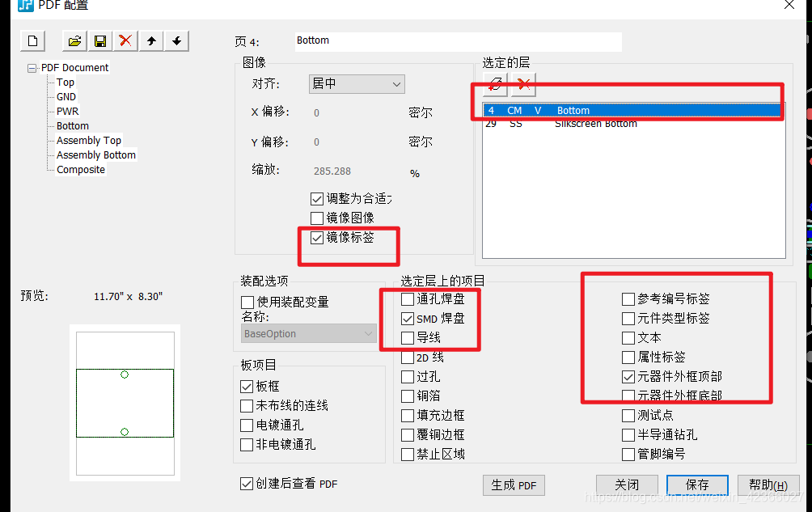
Task: Select the Top page in tree
Action: [x=66, y=83]
